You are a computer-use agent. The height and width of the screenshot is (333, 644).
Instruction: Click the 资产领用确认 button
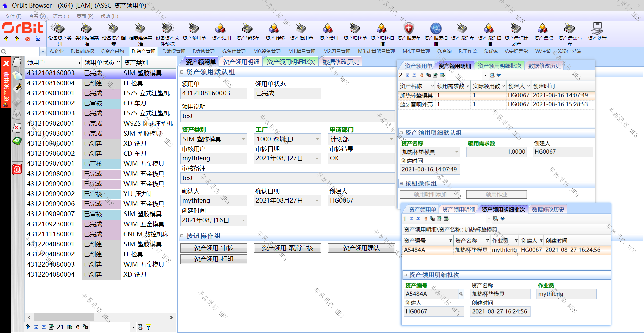click(361, 248)
